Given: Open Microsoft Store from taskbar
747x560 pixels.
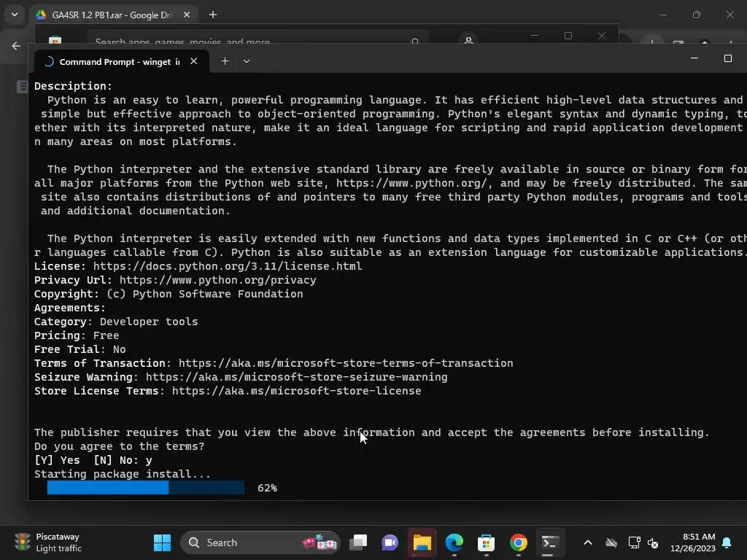Looking at the screenshot, I should tap(486, 542).
